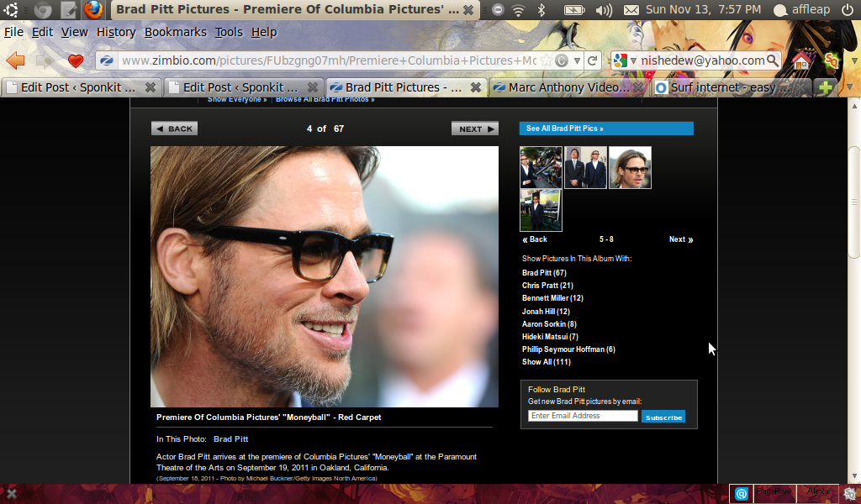This screenshot has height=504, width=861.
Task: Open the thumbnail of two men in suits
Action: click(585, 167)
